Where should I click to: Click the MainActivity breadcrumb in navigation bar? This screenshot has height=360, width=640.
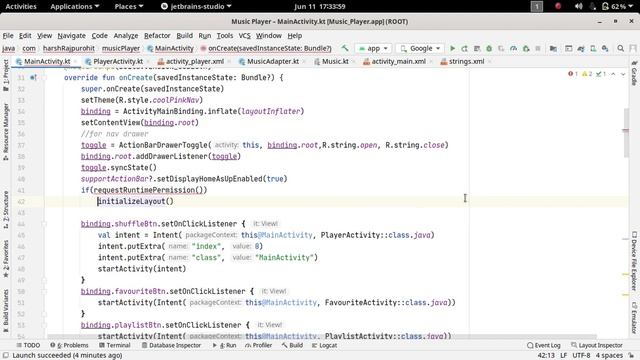coord(170,48)
